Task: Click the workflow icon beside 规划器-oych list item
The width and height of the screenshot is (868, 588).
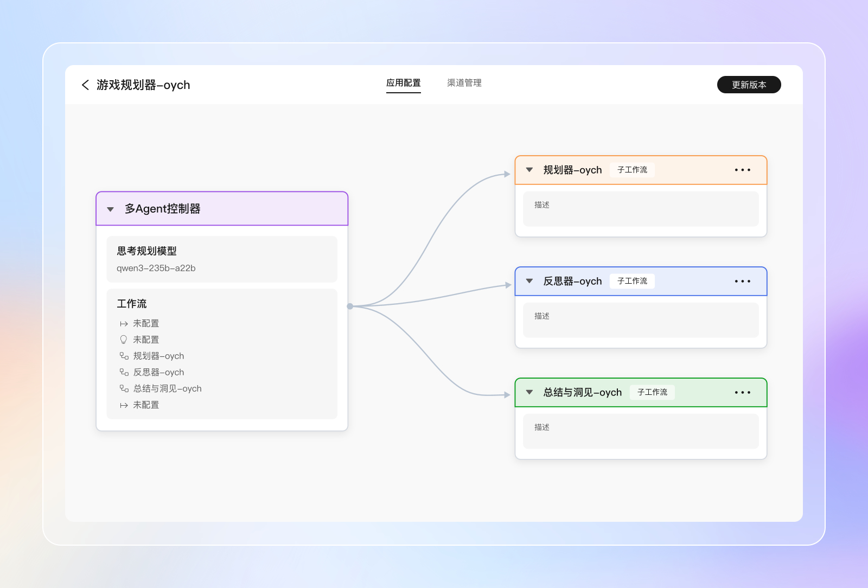Action: tap(124, 356)
